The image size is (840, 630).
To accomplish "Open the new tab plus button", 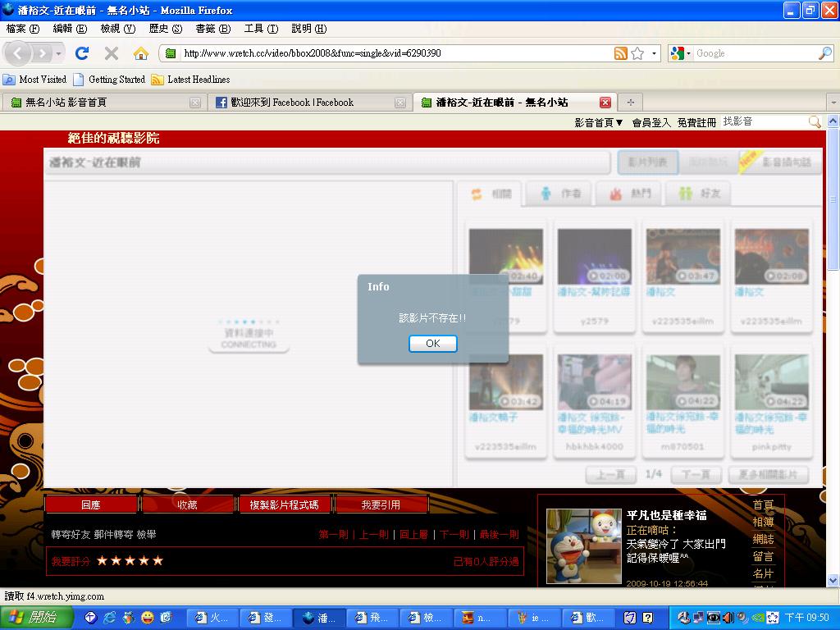I will (x=630, y=103).
